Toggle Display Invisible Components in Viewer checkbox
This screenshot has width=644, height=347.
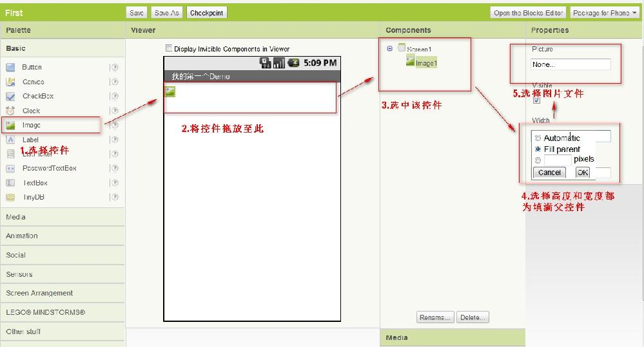pos(168,48)
